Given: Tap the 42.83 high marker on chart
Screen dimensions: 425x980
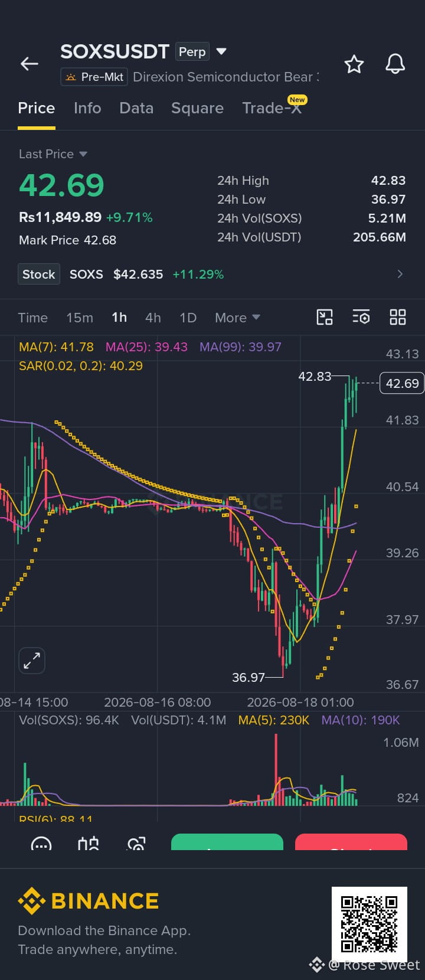Looking at the screenshot, I should (315, 376).
